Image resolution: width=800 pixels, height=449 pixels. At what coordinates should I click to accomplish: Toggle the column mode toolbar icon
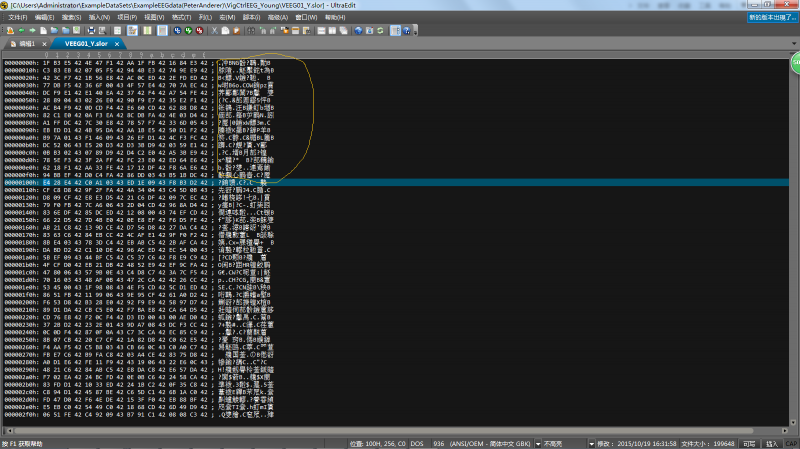[x=147, y=31]
